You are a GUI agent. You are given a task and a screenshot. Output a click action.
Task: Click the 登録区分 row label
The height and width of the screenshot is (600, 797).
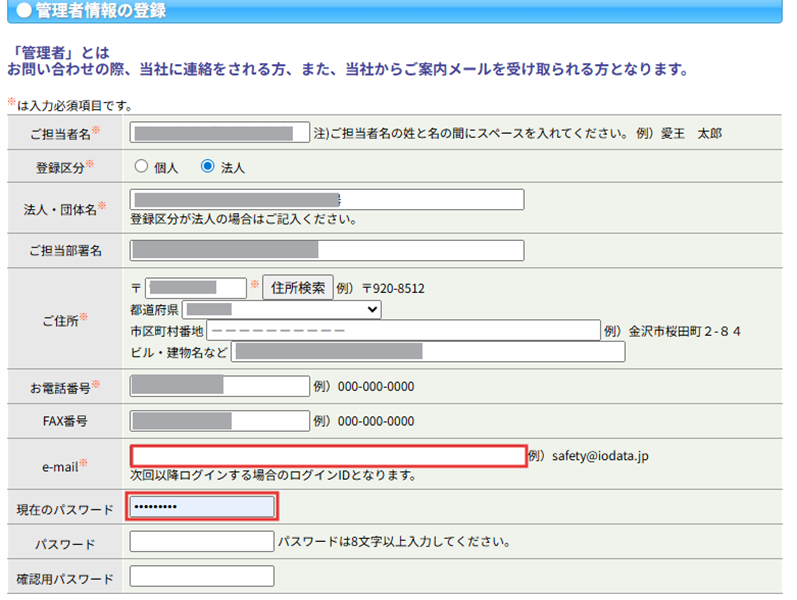click(x=61, y=167)
